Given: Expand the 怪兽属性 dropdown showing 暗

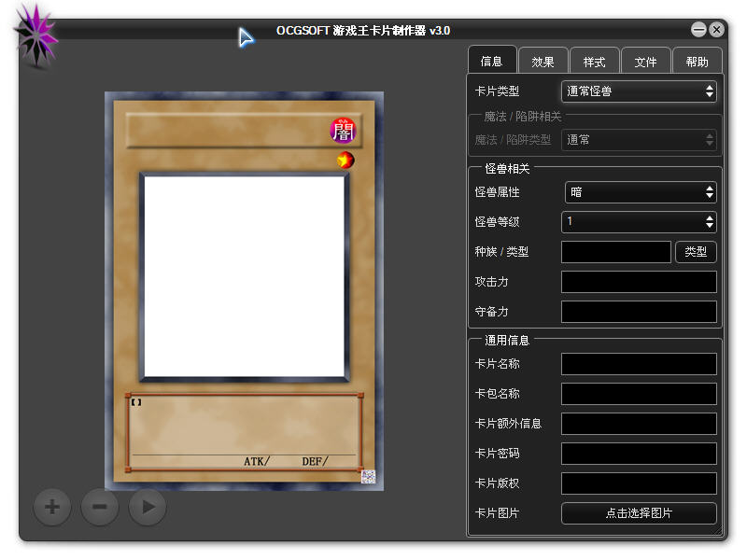Looking at the screenshot, I should coord(641,192).
